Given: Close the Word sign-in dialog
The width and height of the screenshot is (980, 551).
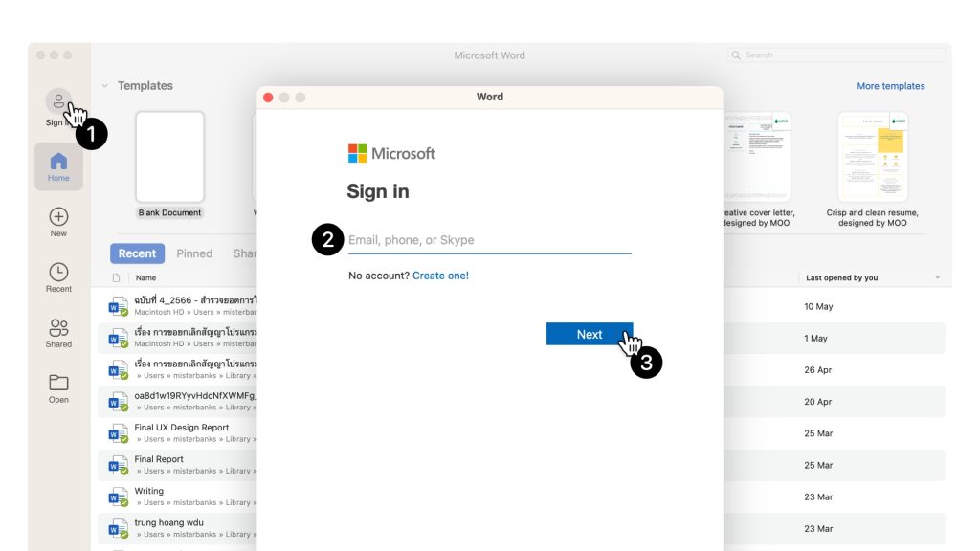Looking at the screenshot, I should coord(268,98).
